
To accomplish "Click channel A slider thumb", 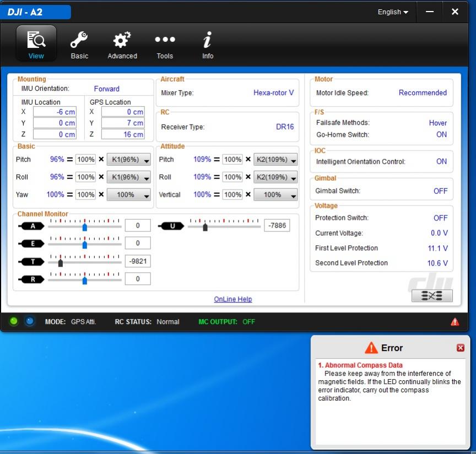I will 85,227.
